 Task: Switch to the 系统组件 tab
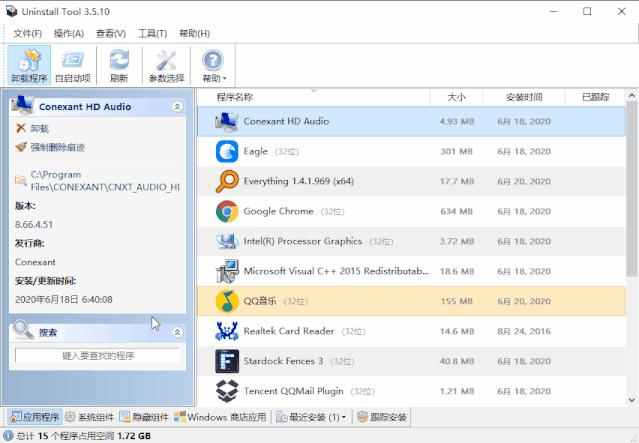pos(90,417)
